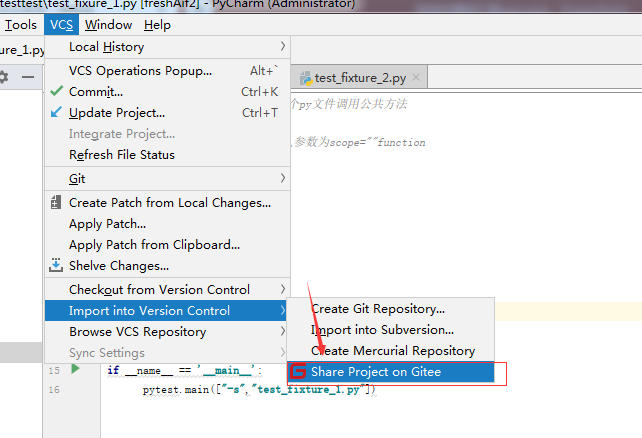Switch to test_fixture_2.py tab
The width and height of the screenshot is (642, 438).
pos(360,78)
